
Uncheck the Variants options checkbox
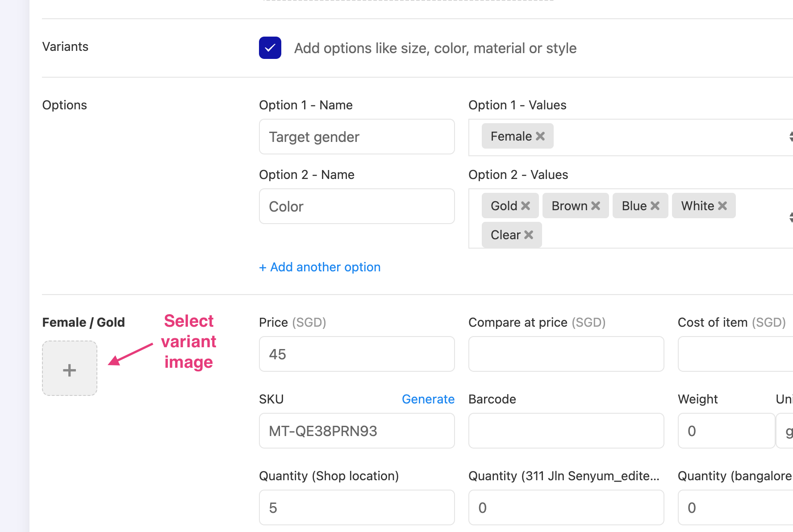coord(270,48)
